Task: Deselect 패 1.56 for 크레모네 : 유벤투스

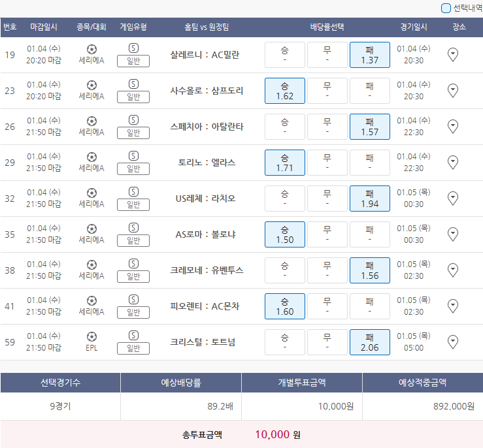Action: click(x=370, y=270)
